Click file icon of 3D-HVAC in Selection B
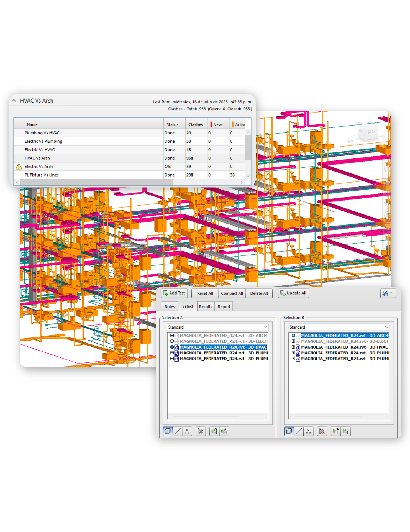This screenshot has width=410, height=532. click(298, 347)
